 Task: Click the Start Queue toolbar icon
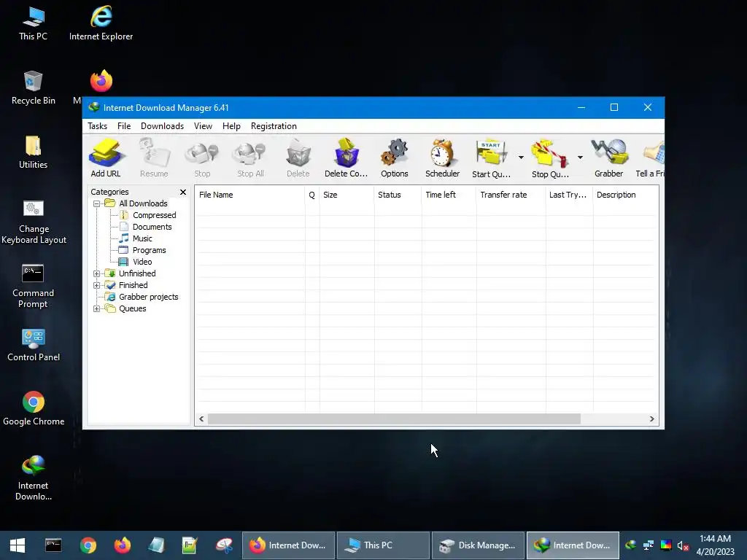[x=491, y=157]
